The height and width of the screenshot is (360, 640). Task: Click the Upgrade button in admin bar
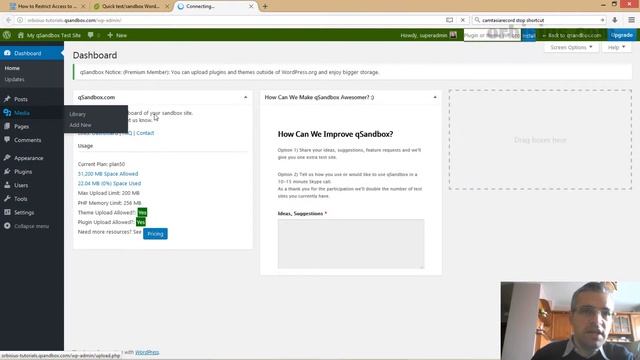pos(622,35)
